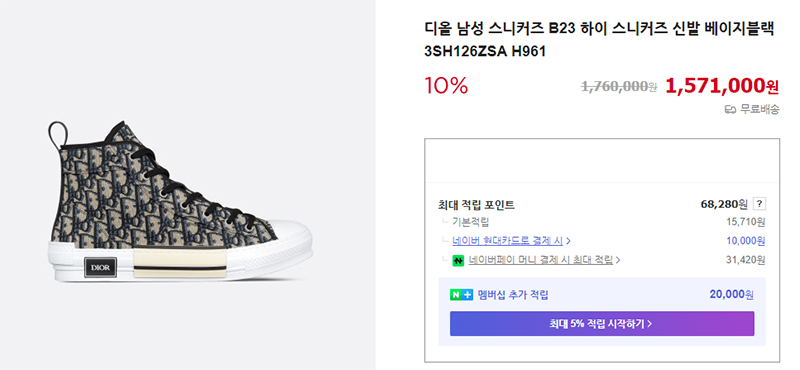
Task: Start the 최대 5% 적립 시작하기 purple button
Action: click(602, 324)
